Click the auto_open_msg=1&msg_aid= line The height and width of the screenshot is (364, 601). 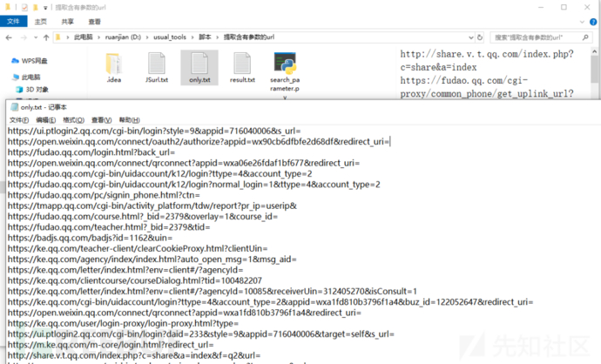[152, 260]
